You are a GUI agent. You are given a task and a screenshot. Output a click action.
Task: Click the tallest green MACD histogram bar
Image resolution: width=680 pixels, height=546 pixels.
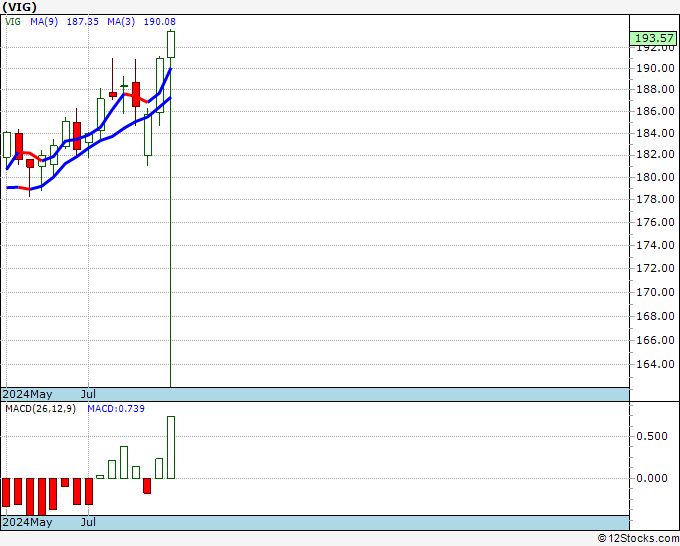(x=171, y=447)
